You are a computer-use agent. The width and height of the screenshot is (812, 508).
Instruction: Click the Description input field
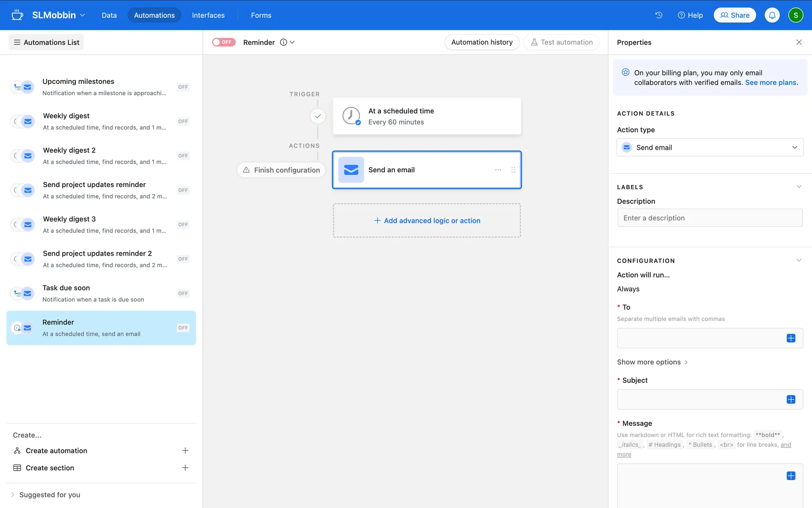click(x=710, y=218)
